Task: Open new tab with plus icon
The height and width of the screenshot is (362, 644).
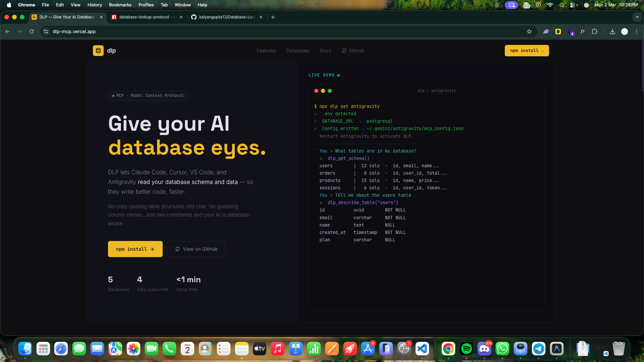Action: 273,17
